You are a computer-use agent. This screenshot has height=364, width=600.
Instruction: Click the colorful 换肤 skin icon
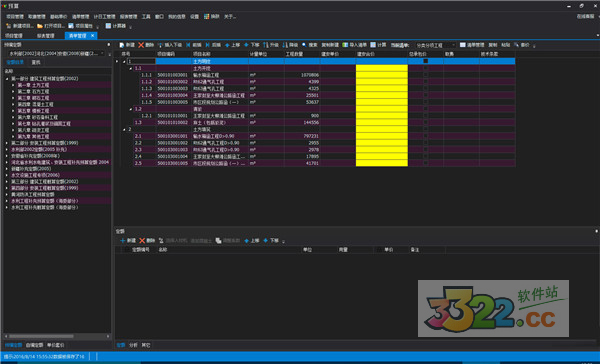tap(207, 16)
